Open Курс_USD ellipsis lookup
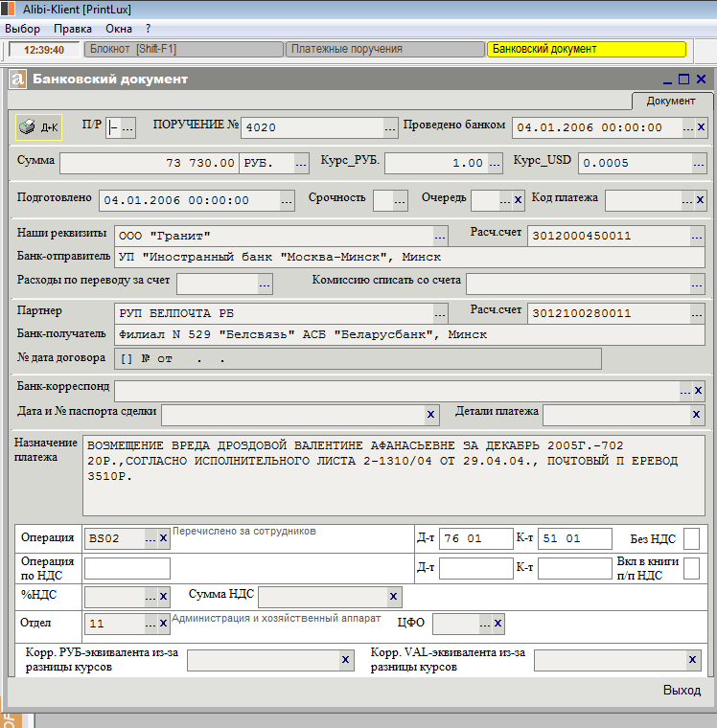 tap(699, 164)
